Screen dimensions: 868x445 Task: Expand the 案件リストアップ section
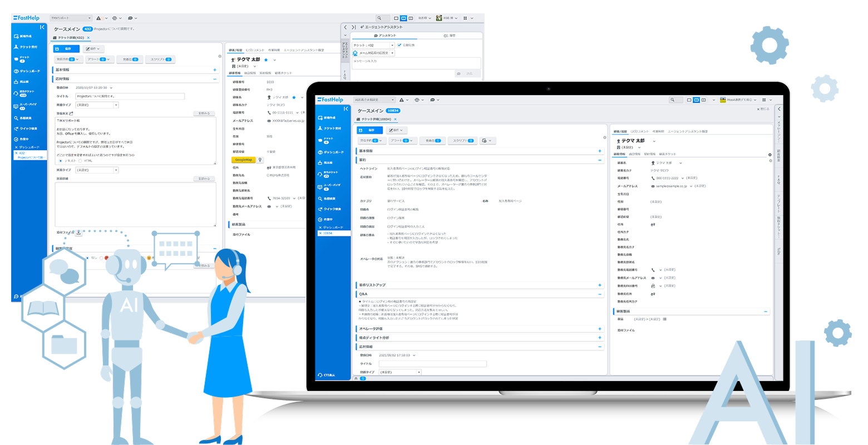click(x=600, y=285)
